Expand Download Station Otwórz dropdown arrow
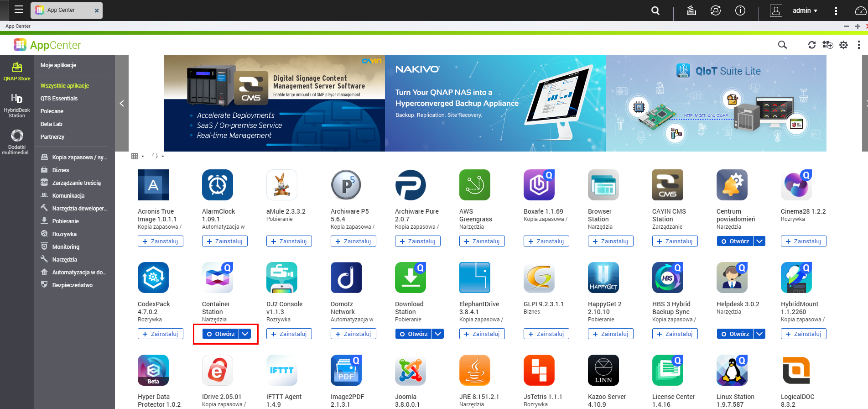The height and width of the screenshot is (409, 868). coord(438,334)
